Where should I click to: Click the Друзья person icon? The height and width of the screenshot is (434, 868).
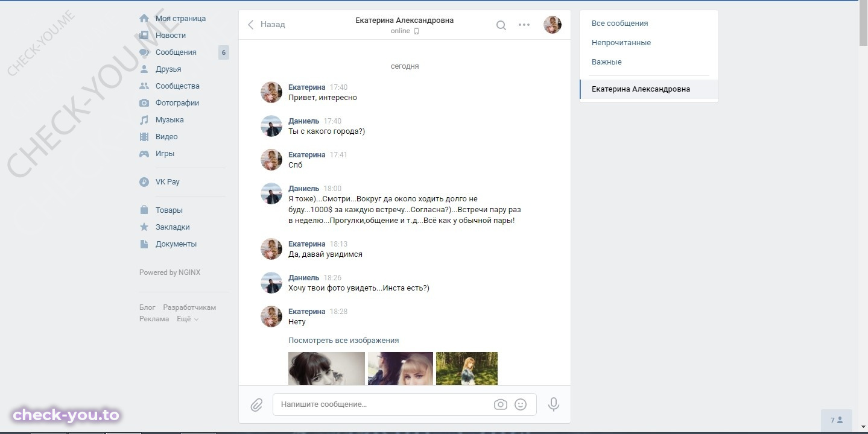click(144, 69)
